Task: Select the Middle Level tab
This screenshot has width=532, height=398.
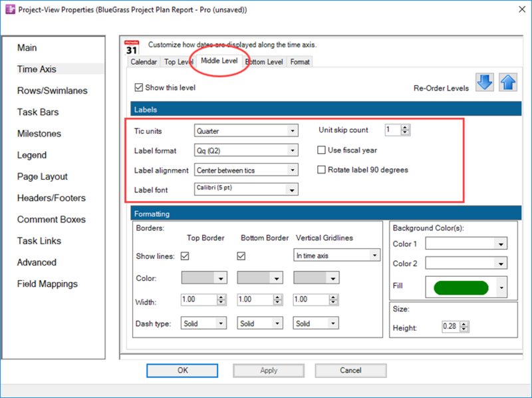Action: coord(219,61)
